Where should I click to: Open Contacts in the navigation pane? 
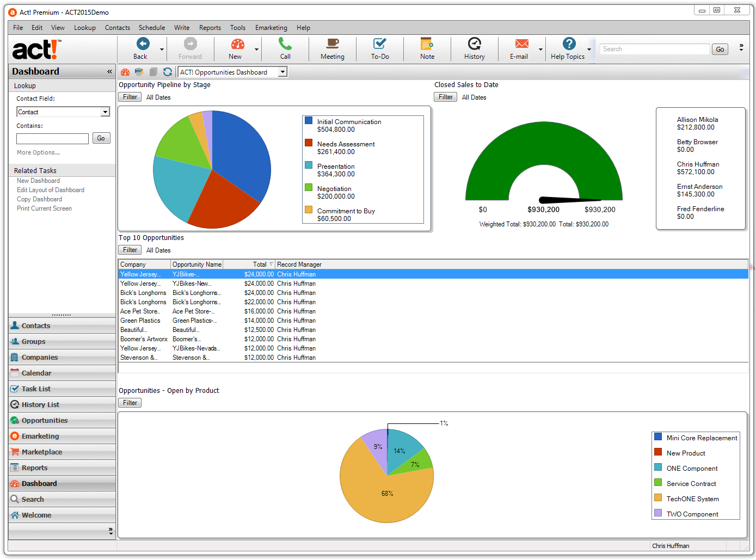click(62, 325)
